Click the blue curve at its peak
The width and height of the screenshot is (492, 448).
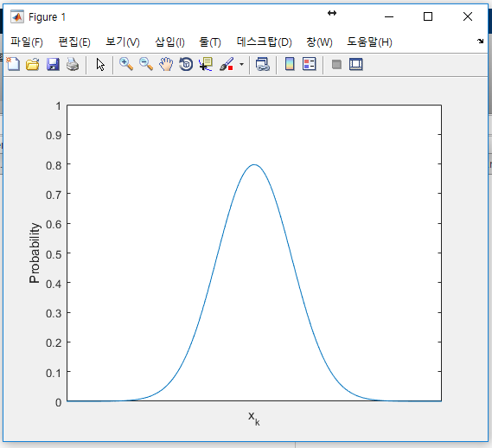254,164
